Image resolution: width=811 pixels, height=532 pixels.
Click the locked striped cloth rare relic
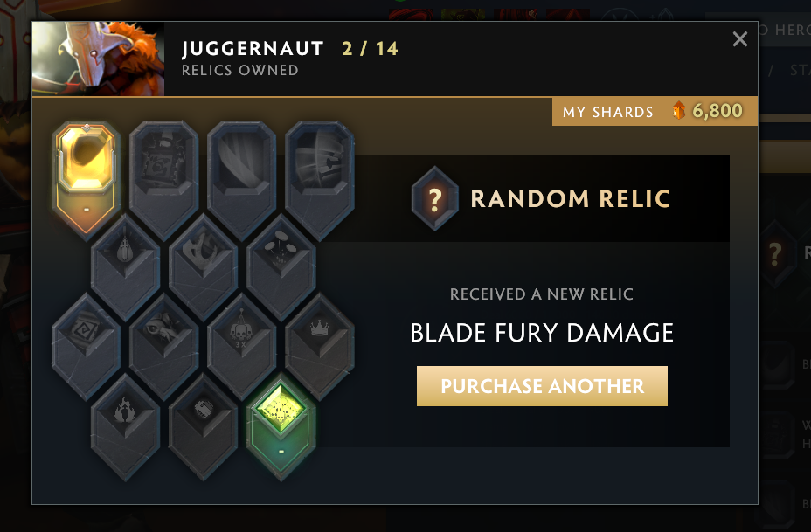[241, 179]
